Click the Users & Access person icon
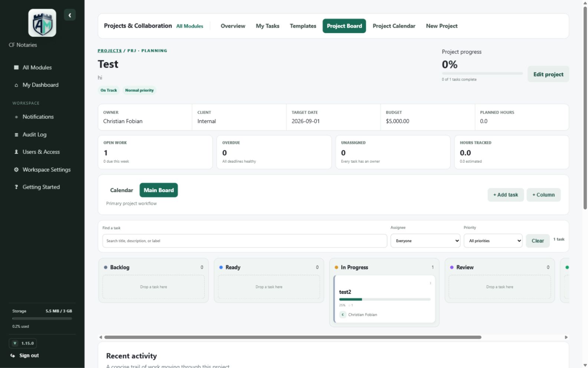588x368 pixels. point(16,152)
